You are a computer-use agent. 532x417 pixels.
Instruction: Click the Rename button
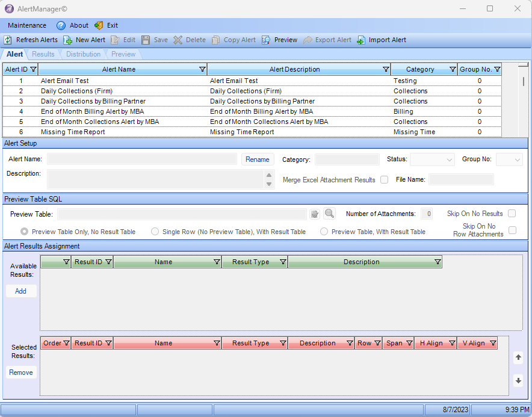click(x=258, y=159)
